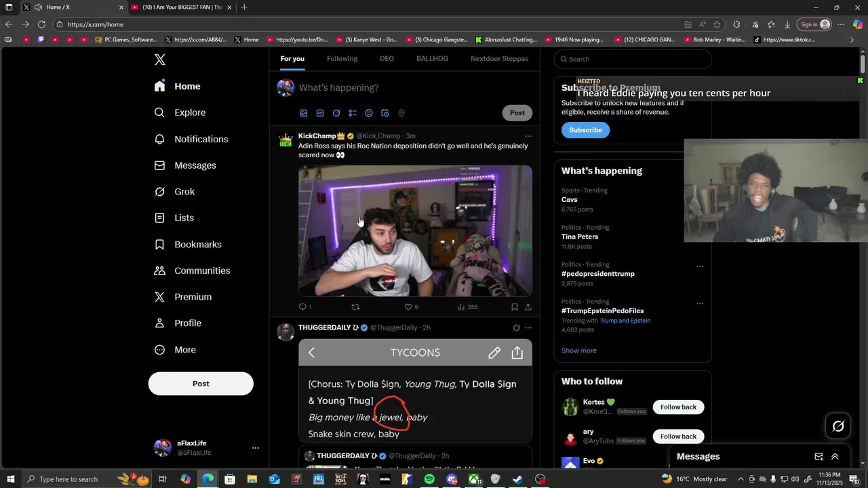Play the Adin Ross video thumbnail
The height and width of the screenshot is (488, 868).
[x=415, y=230]
